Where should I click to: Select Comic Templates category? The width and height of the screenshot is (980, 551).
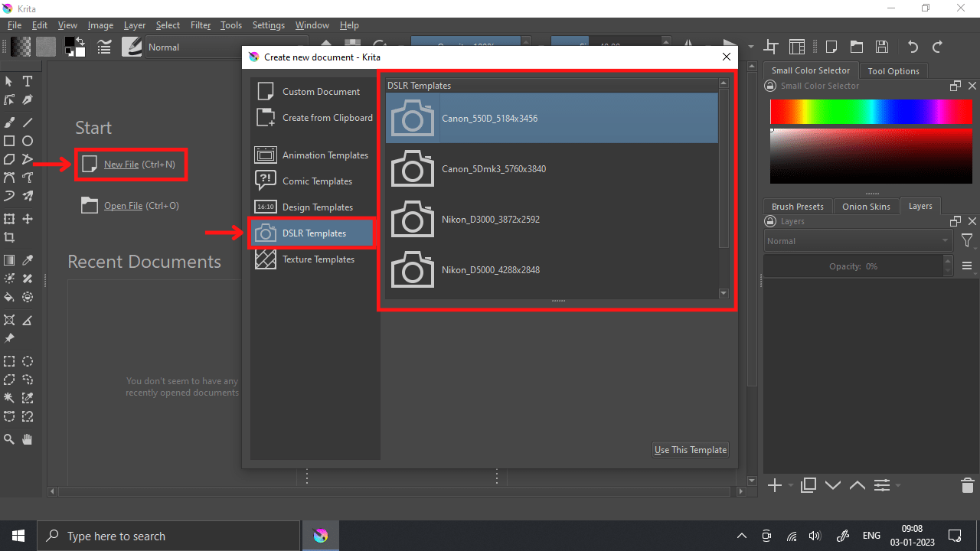tap(315, 181)
